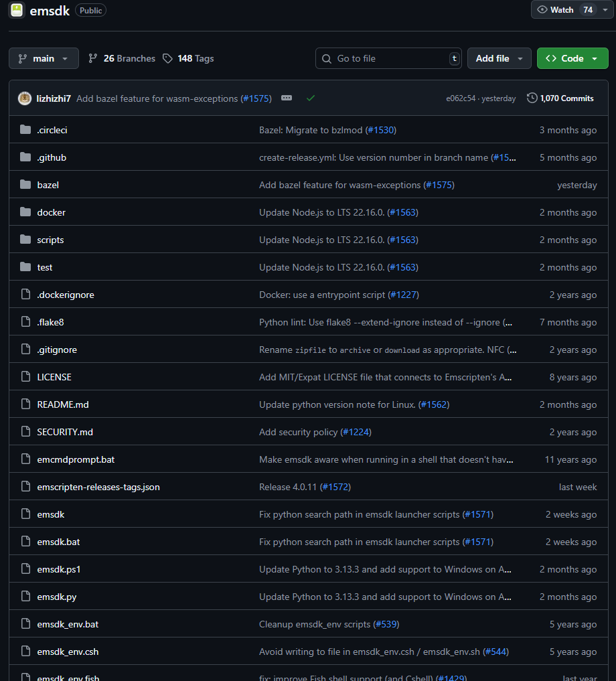Image resolution: width=616 pixels, height=681 pixels.
Task: Open the emsdk_env.bat file name
Action: [68, 624]
